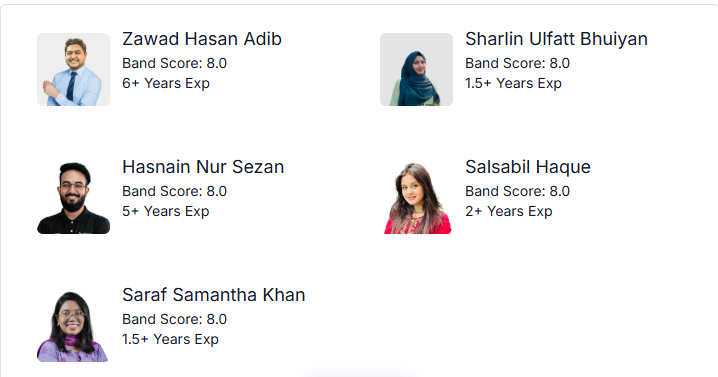
Task: Open the Saraf Samantha Khan name
Action: 213,295
